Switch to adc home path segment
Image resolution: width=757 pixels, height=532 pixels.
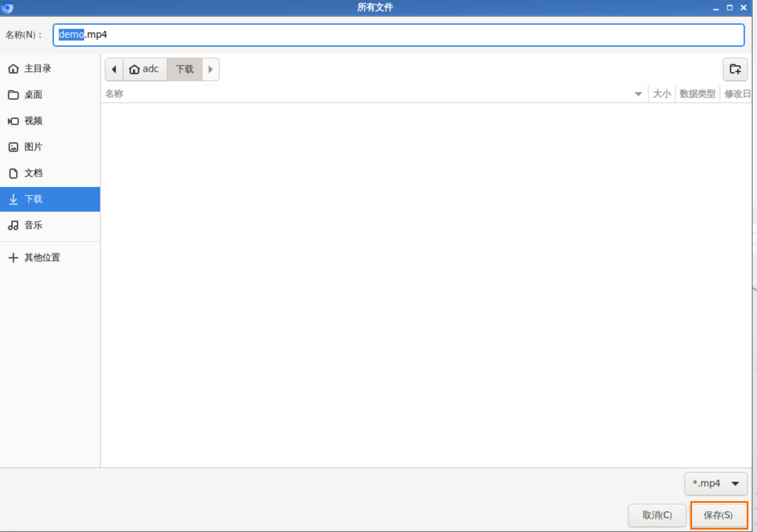tap(145, 69)
